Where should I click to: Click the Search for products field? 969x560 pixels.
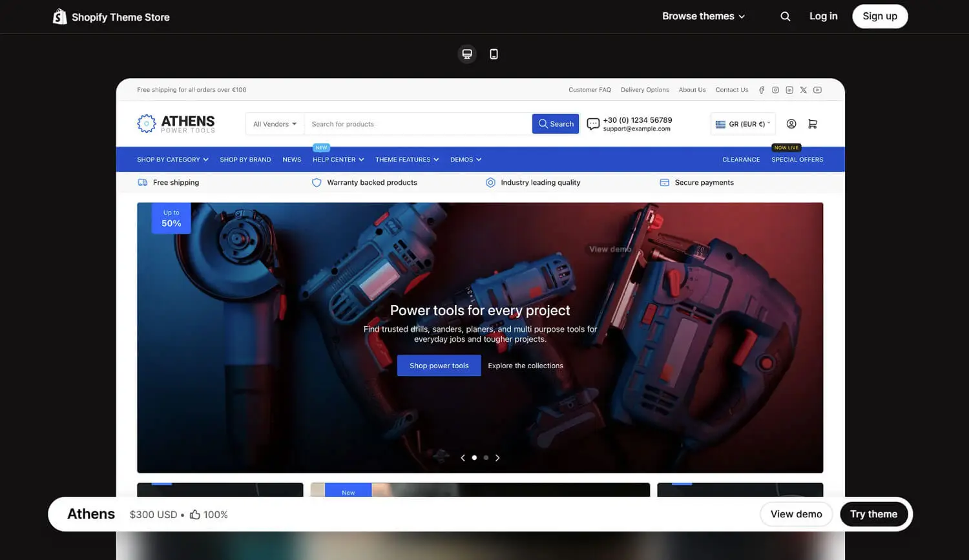[x=417, y=124]
